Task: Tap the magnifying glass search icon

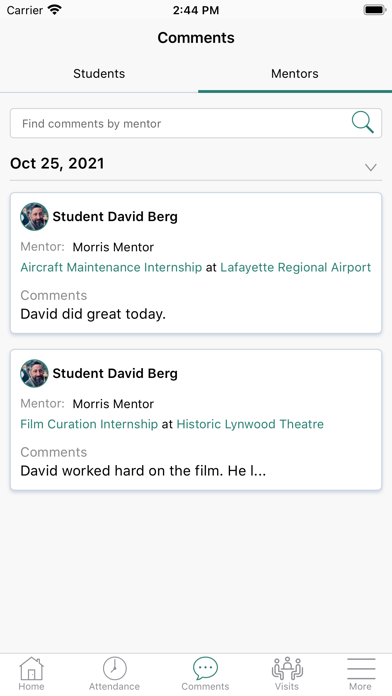Action: coord(363,123)
